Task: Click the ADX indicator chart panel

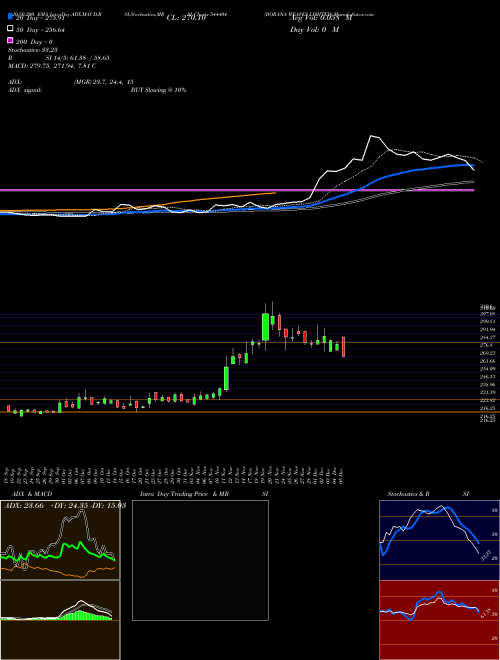Action: tap(60, 540)
